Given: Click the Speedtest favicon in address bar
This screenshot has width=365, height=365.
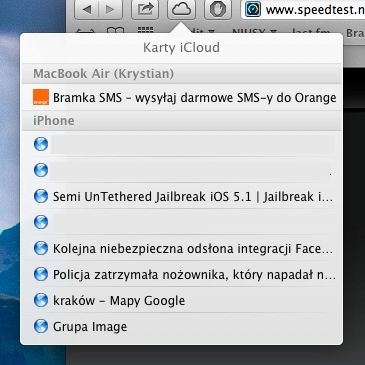Looking at the screenshot, I should point(253,9).
